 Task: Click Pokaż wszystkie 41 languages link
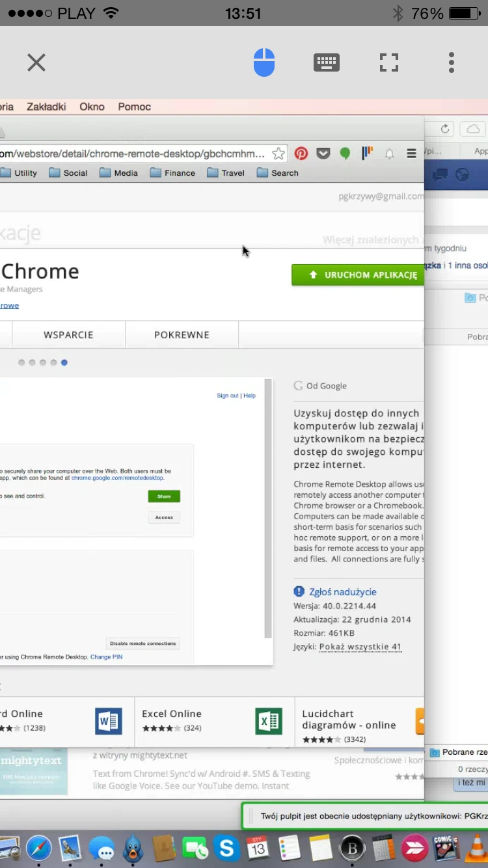pos(360,647)
